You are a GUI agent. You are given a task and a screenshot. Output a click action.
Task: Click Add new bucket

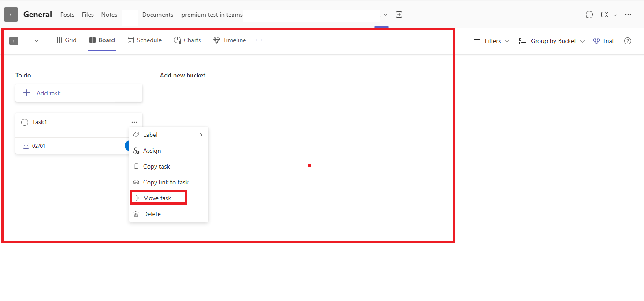[x=182, y=75]
